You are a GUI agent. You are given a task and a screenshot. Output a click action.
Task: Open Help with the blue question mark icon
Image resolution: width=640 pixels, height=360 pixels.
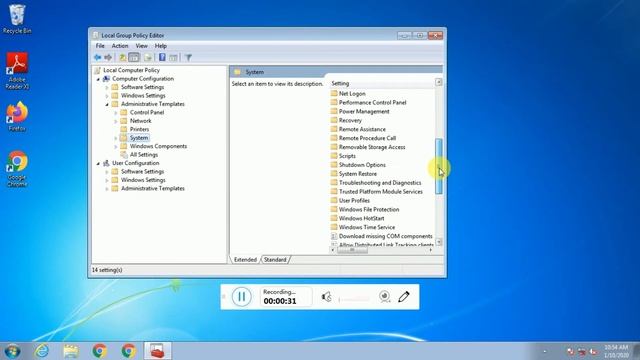pyautogui.click(x=162, y=58)
